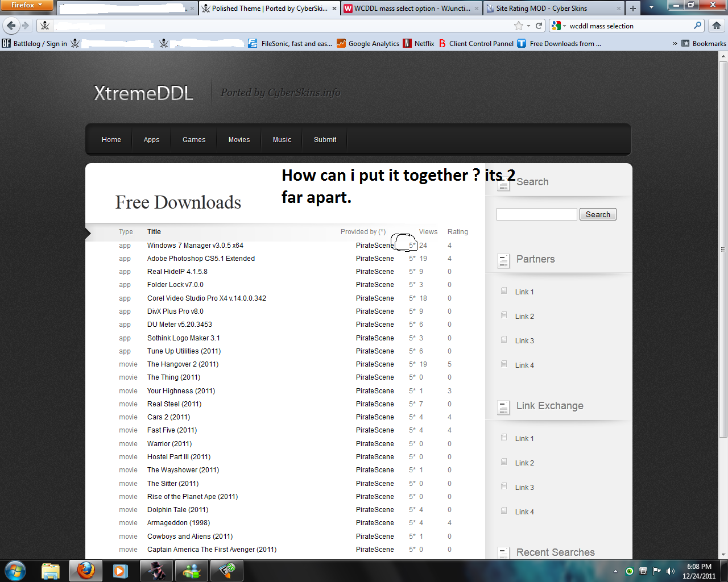Expand the search engine selector dropdown

[x=558, y=26]
